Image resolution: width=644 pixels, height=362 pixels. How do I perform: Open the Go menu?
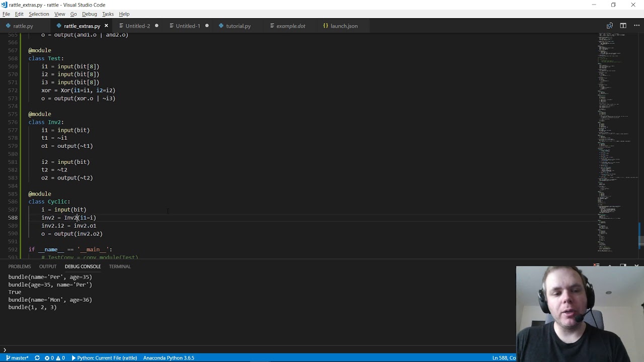pos(73,14)
